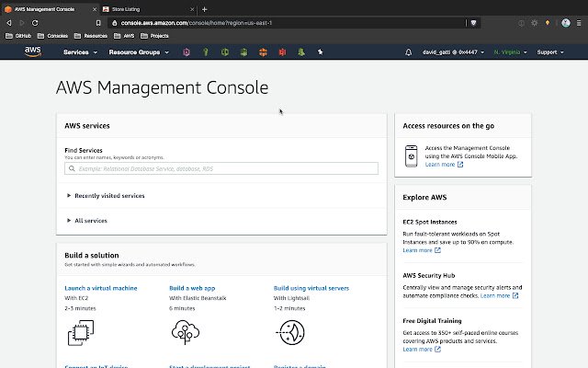Open the AWS bookmarks folder

[124, 36]
